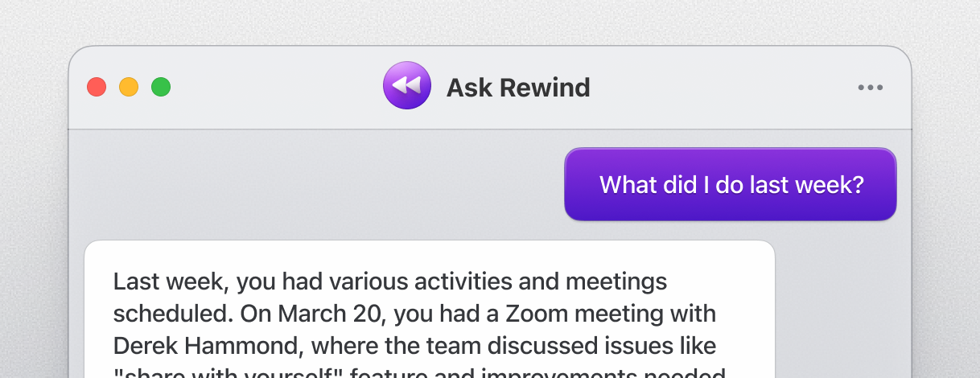Click the purple Rewind logo icon
This screenshot has width=980, height=378.
[x=406, y=86]
